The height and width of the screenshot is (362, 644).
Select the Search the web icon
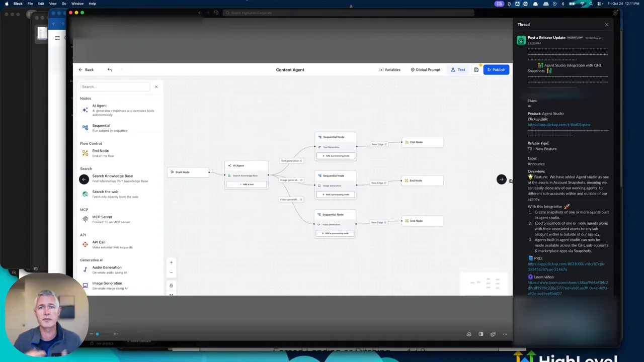click(85, 194)
